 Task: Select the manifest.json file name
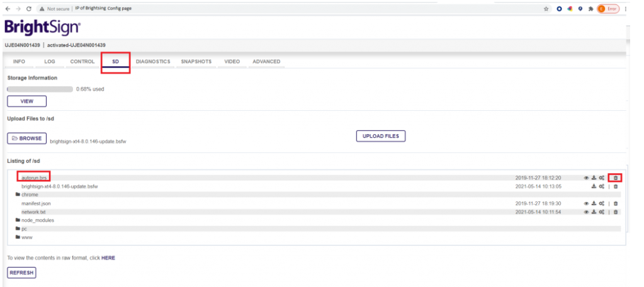(36, 204)
